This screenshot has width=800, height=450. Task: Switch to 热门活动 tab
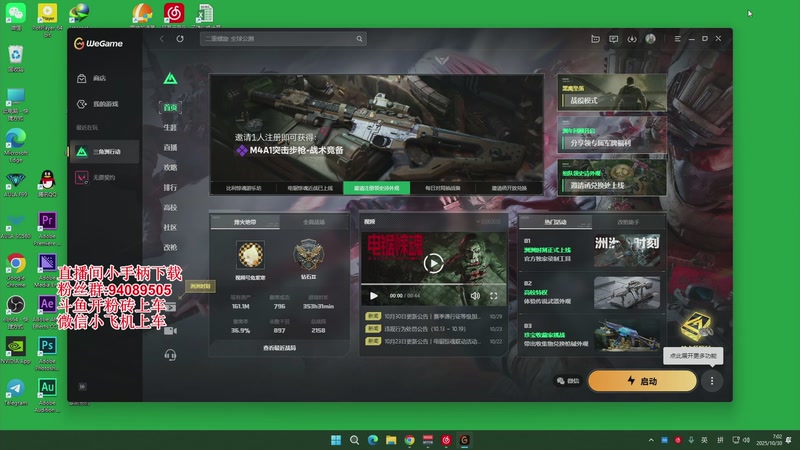pos(556,222)
